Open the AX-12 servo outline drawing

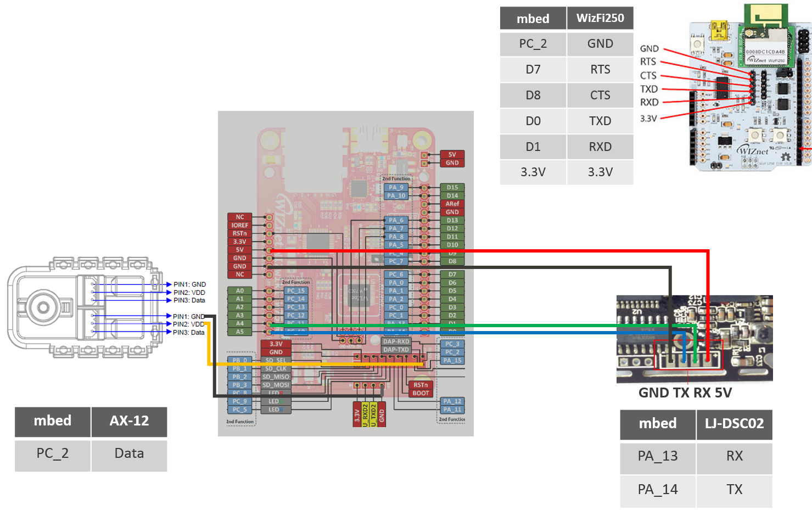(x=85, y=307)
